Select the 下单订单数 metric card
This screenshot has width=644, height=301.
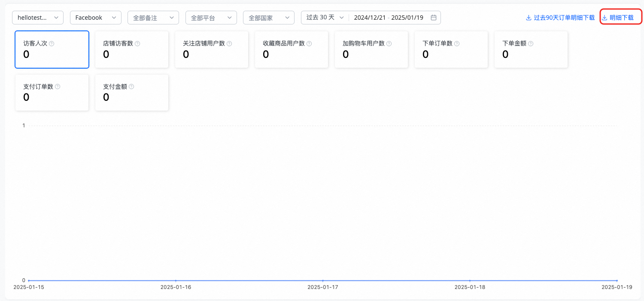pyautogui.click(x=451, y=50)
